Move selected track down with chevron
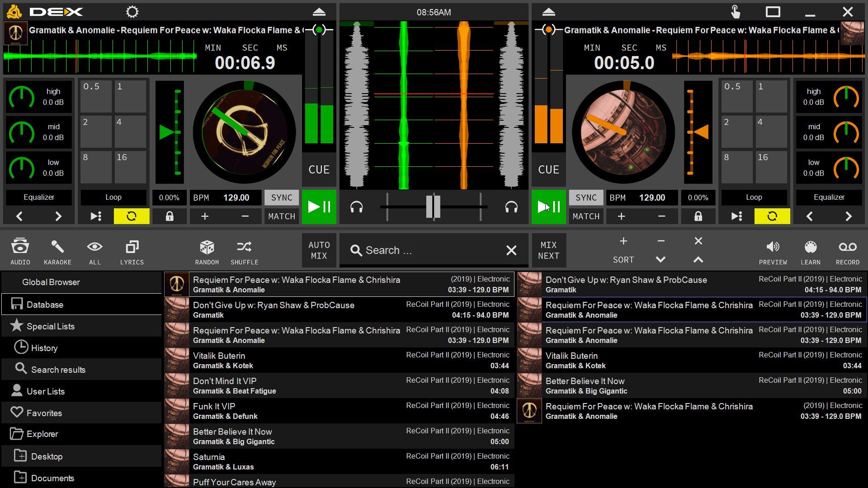This screenshot has height=488, width=868. tap(660, 260)
